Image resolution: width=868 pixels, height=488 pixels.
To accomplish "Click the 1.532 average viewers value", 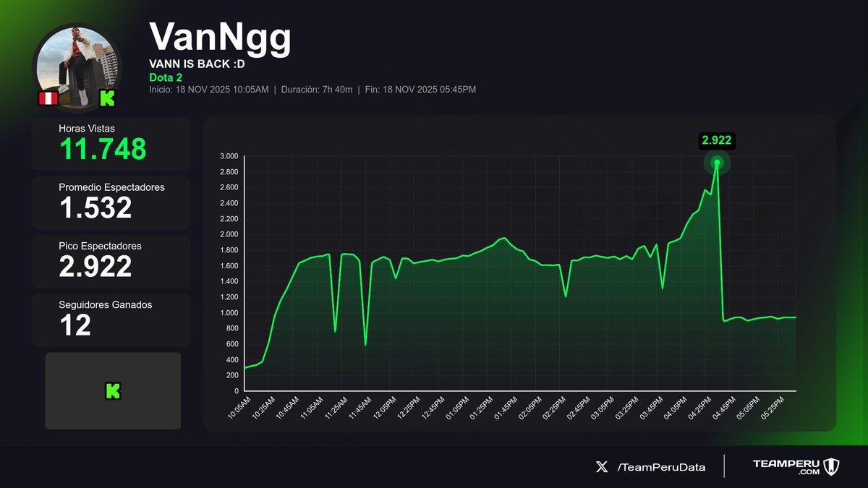I will tap(95, 208).
